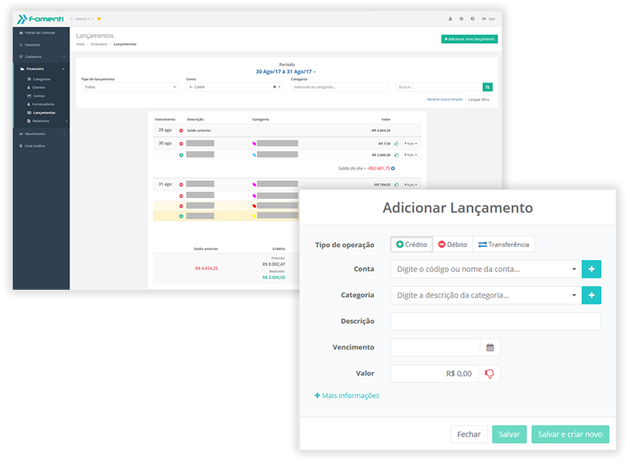Open the Vencimento calendar picker
Viewport: 630px width, 464px height.
(490, 347)
